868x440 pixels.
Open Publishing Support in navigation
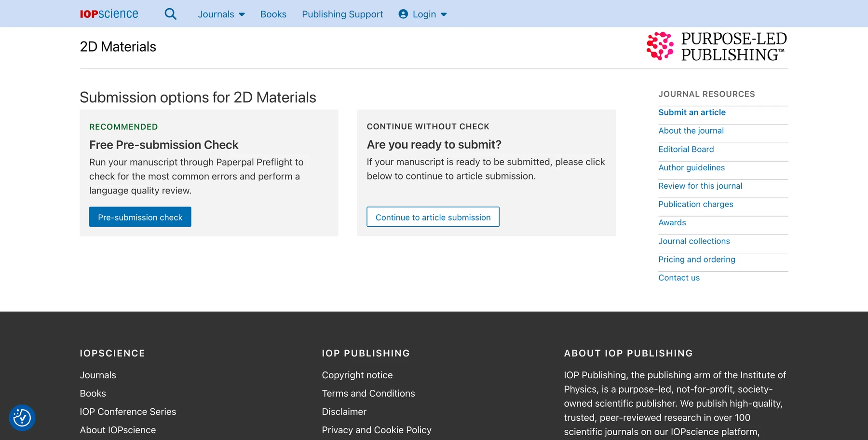(x=342, y=14)
